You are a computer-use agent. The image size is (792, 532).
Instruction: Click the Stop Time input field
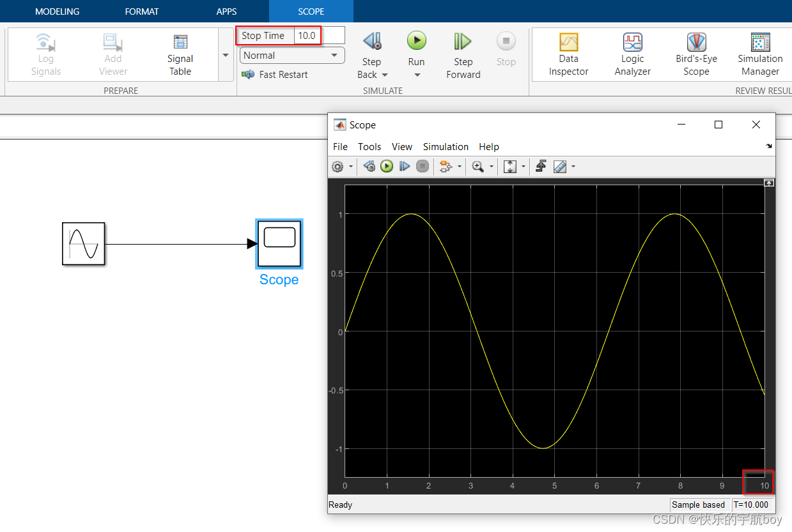click(x=320, y=36)
